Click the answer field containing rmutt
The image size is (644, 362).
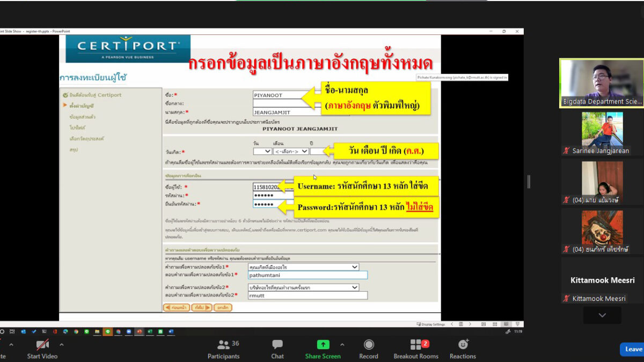point(308,295)
